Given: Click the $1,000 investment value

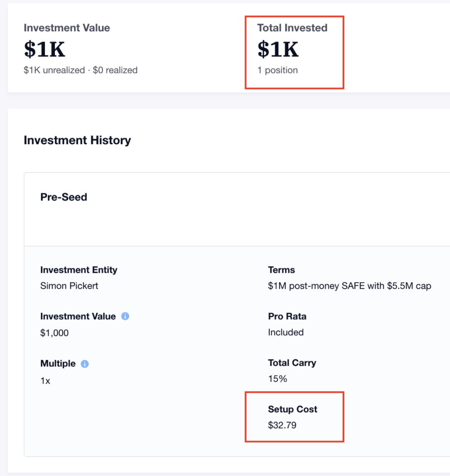Looking at the screenshot, I should (54, 333).
